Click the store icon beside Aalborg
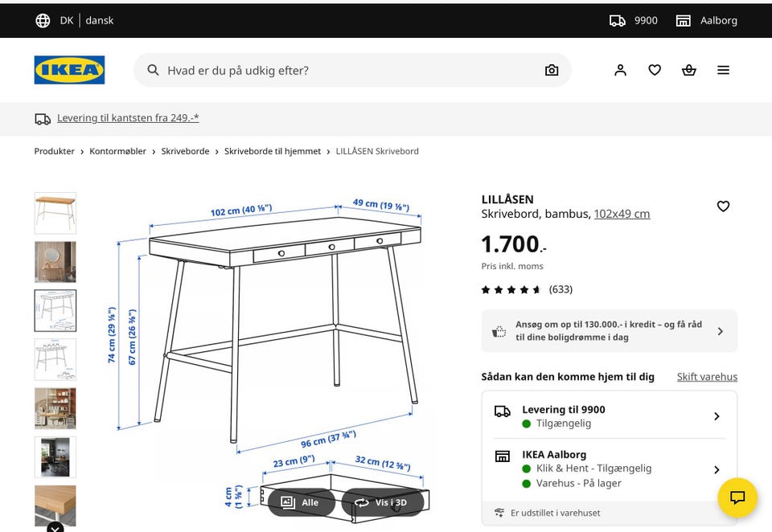The width and height of the screenshot is (772, 532). click(x=684, y=21)
